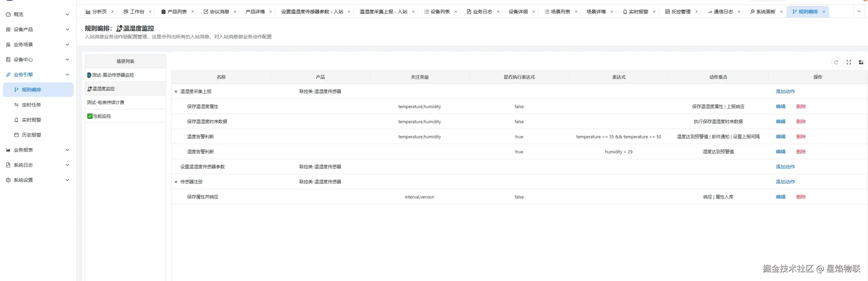The image size is (868, 281).
Task: Click 添加动作 for 温湿度采集上报
Action: point(785,91)
